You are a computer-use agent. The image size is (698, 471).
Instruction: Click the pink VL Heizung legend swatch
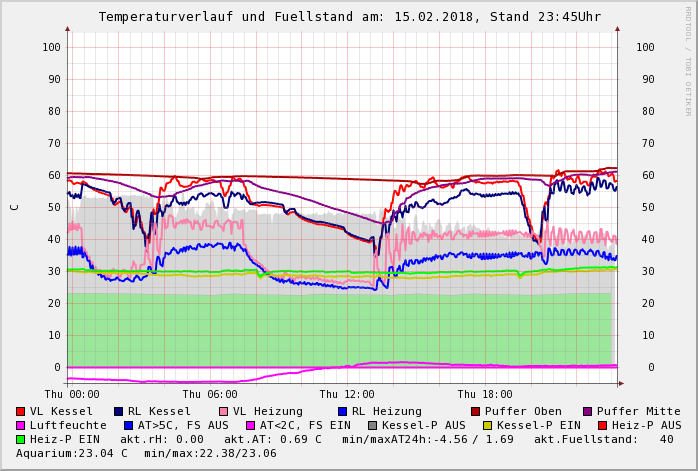point(222,411)
